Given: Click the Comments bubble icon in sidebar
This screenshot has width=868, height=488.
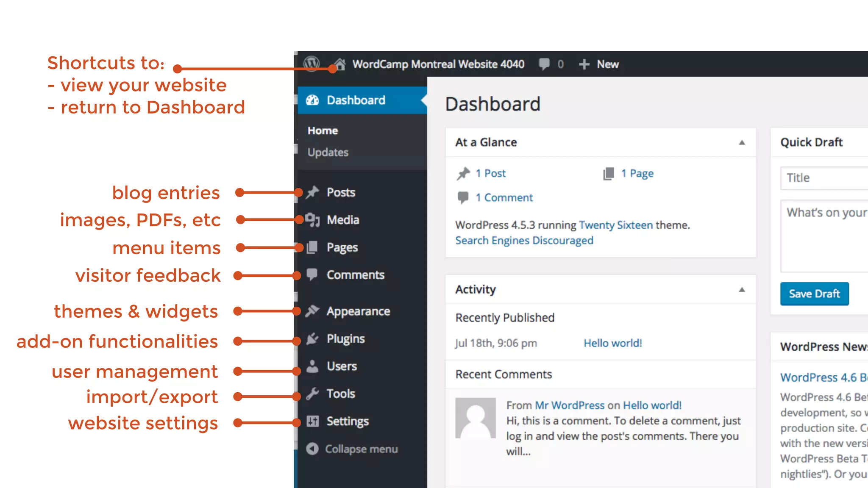Looking at the screenshot, I should [312, 275].
